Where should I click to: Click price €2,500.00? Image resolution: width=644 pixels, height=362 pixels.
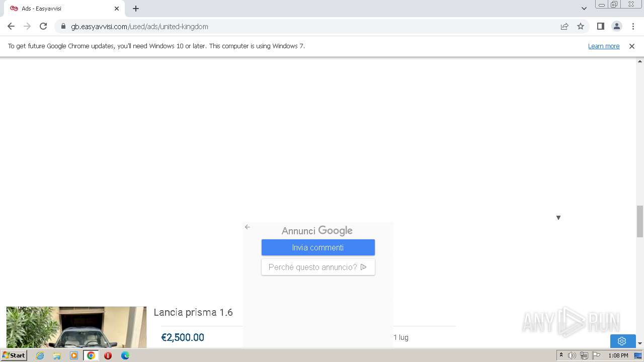[183, 337]
